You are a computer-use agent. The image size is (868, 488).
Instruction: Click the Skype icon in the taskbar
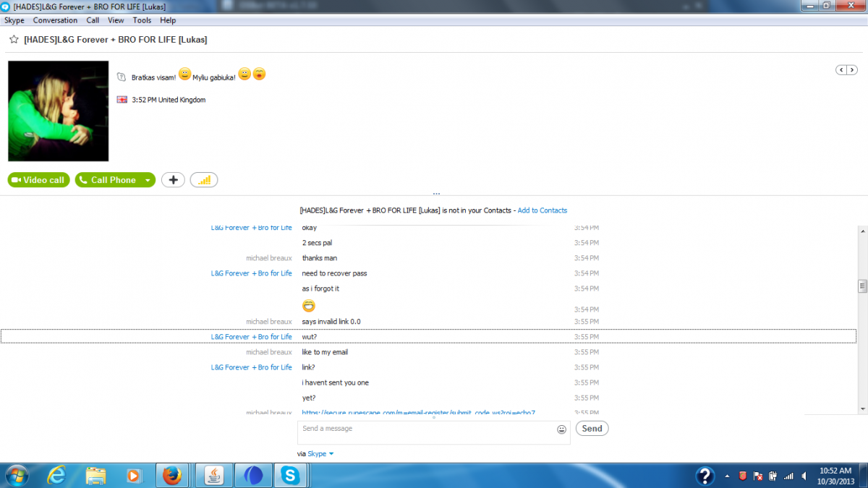click(x=290, y=476)
